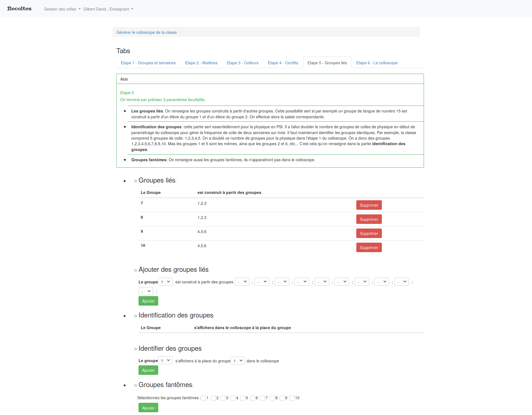Switch to Etape 1 - Groupes et semaines tab
This screenshot has height=415, width=532.
tap(148, 63)
